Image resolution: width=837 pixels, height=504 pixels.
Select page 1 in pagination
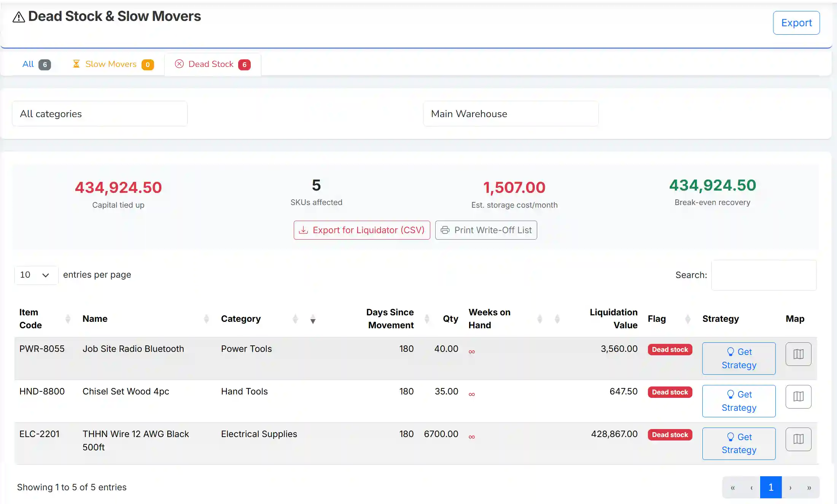click(x=771, y=487)
